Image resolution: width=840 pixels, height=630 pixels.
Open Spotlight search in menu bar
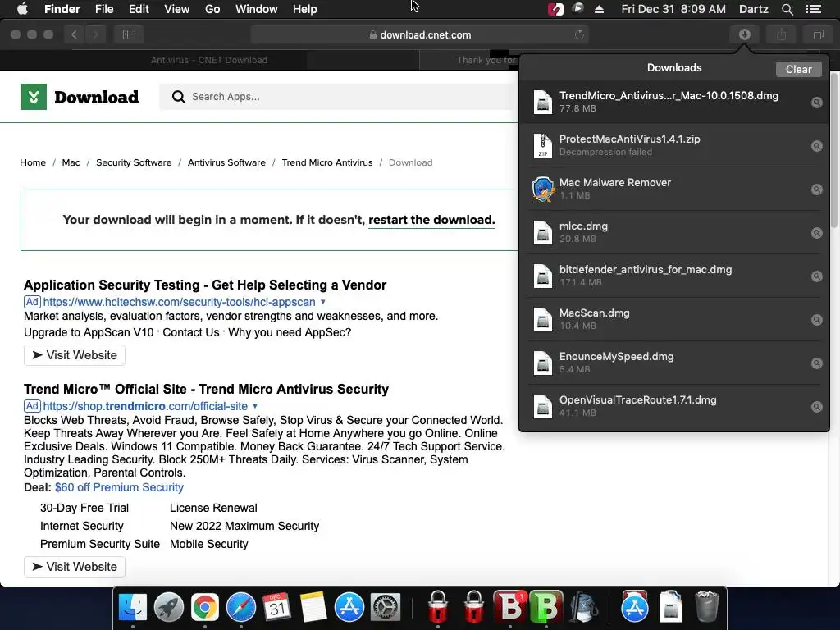787,9
